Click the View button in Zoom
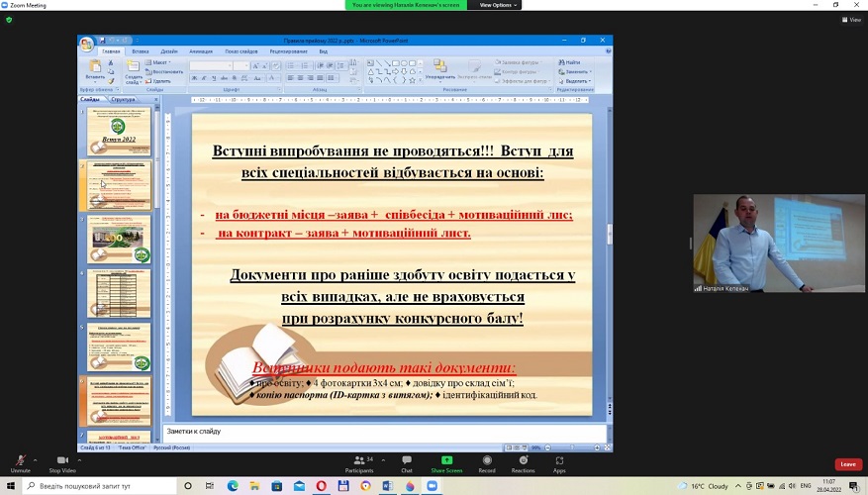The height and width of the screenshot is (495, 868). (852, 20)
